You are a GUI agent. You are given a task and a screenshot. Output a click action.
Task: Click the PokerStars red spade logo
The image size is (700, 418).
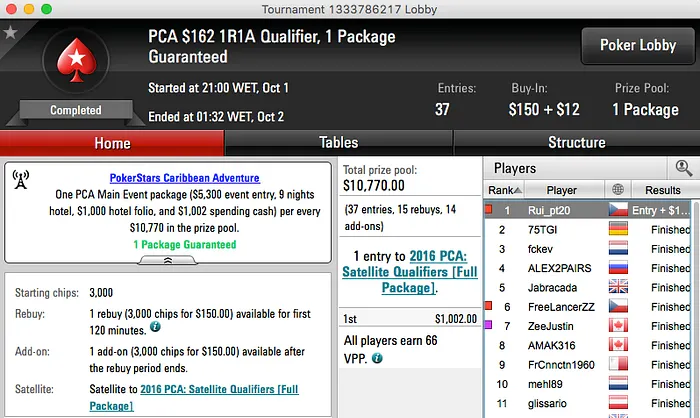76,64
